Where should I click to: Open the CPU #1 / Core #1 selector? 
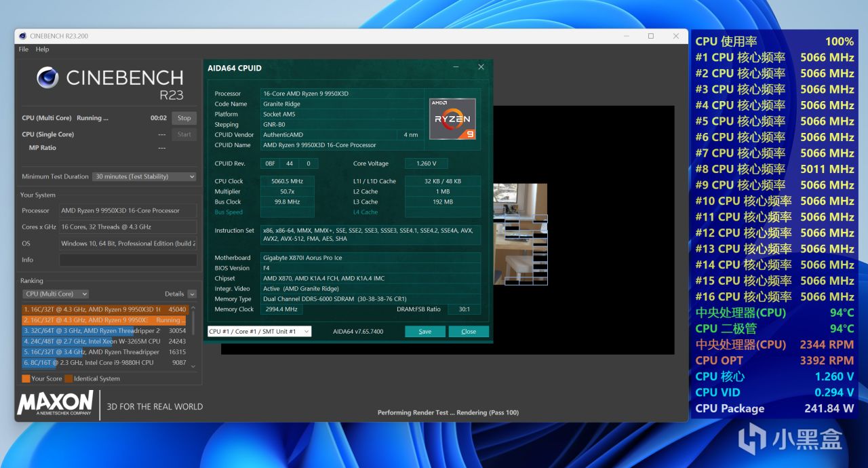[260, 332]
